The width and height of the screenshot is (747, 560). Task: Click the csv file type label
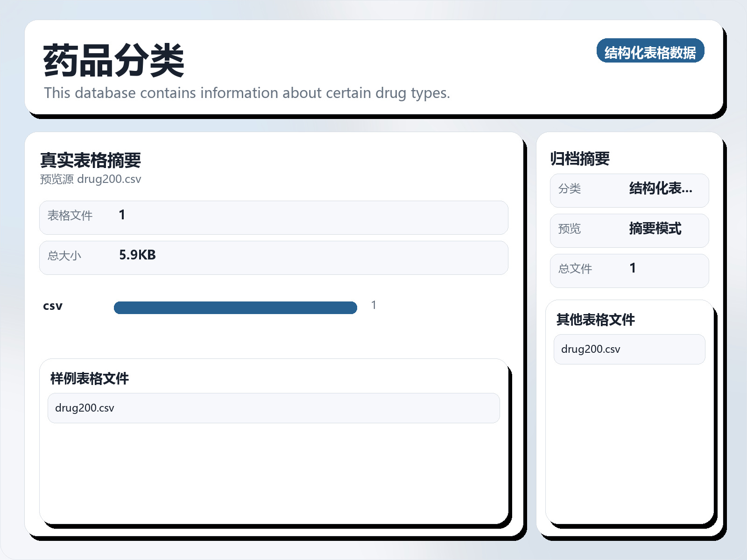pos(53,306)
